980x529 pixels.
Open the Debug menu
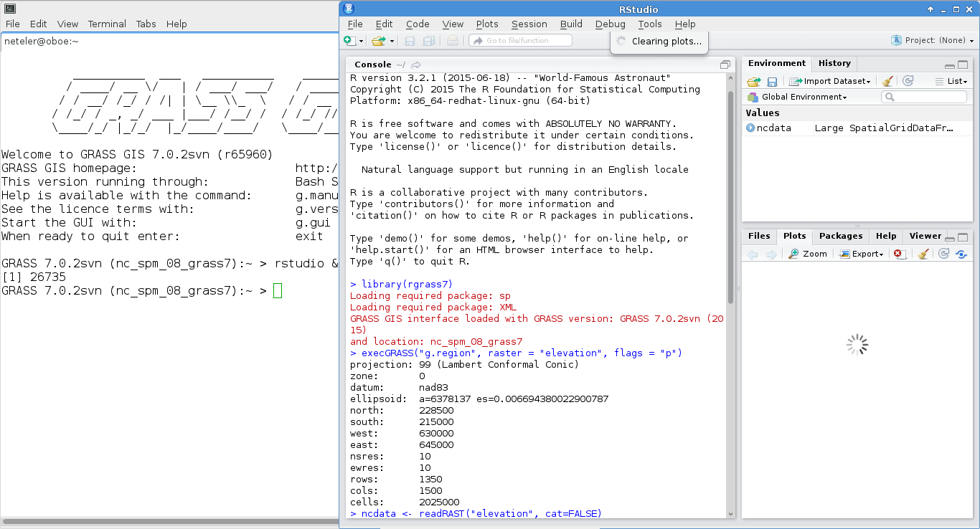click(611, 24)
